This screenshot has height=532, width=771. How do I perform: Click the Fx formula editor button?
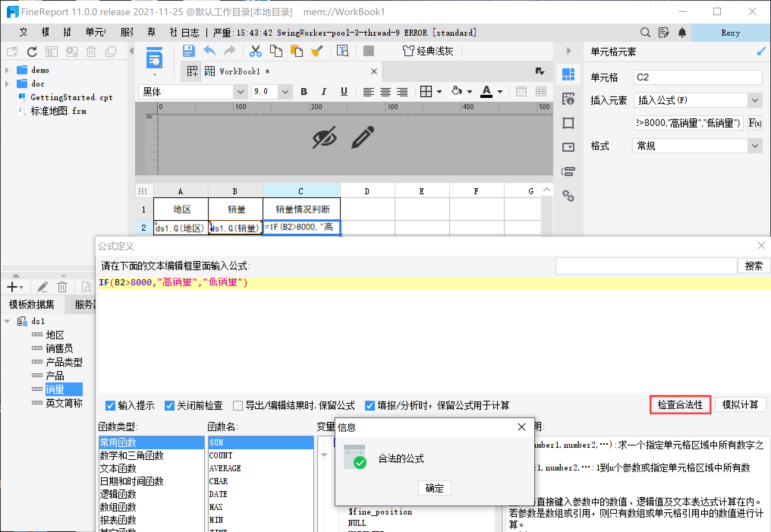(754, 123)
